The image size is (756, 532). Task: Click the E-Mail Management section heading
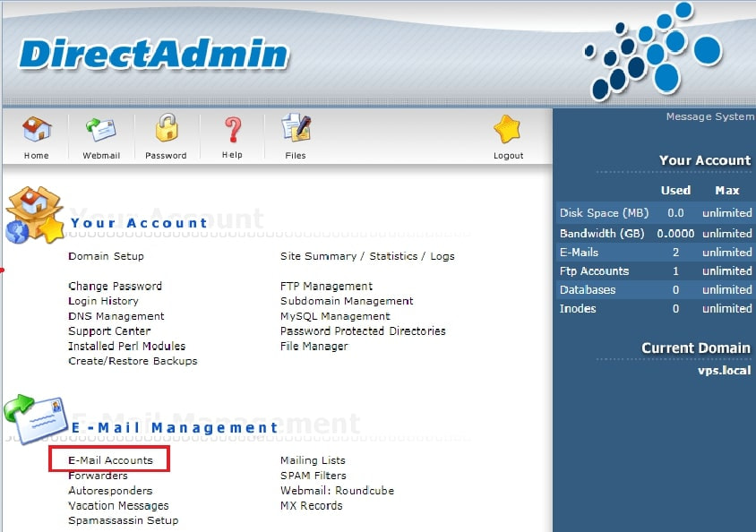[x=175, y=427]
